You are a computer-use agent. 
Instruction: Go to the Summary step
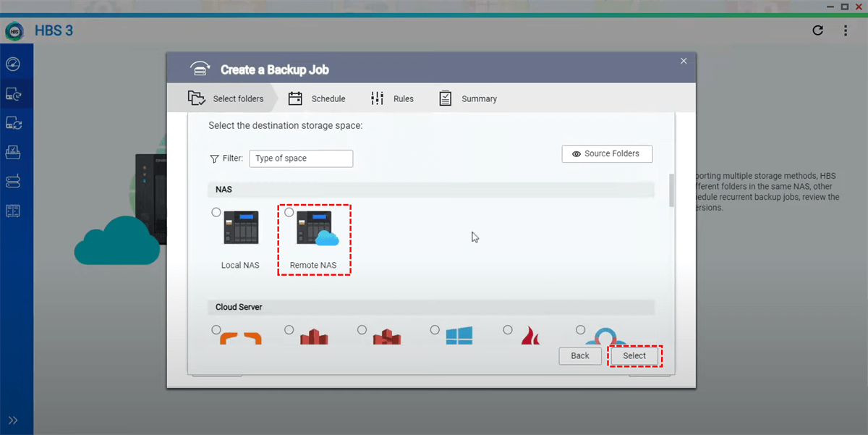[x=468, y=98]
